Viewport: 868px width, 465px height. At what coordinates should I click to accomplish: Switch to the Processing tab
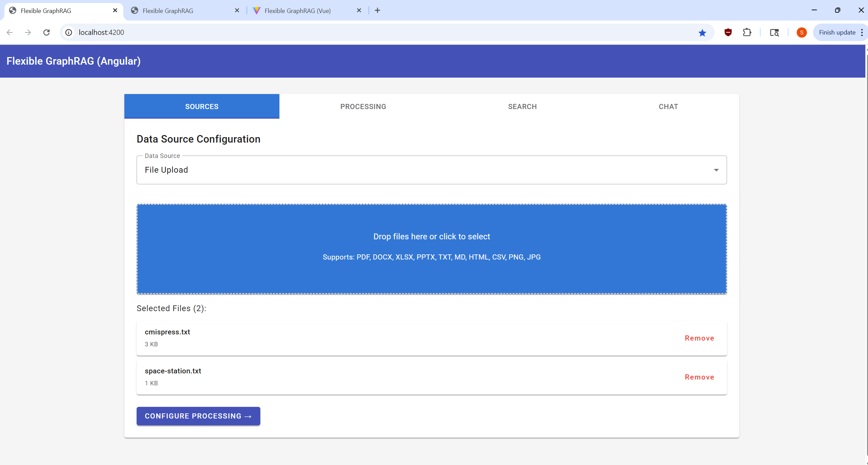pos(363,107)
